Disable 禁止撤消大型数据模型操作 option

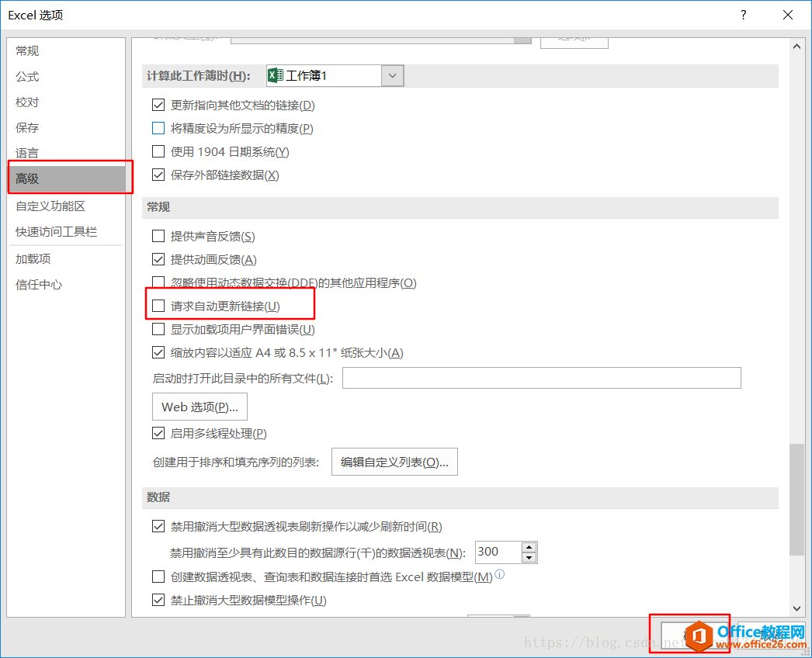158,600
